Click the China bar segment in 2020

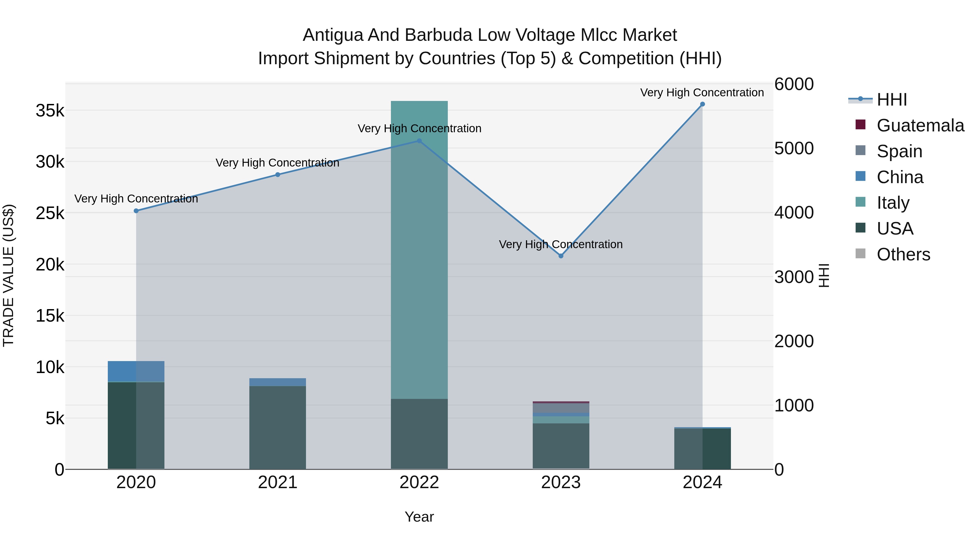coord(136,371)
